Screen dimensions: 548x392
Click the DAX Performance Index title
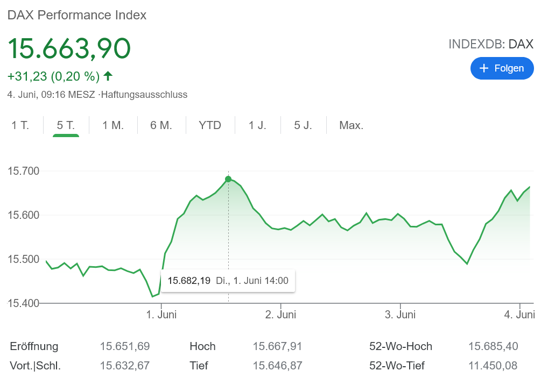point(76,15)
